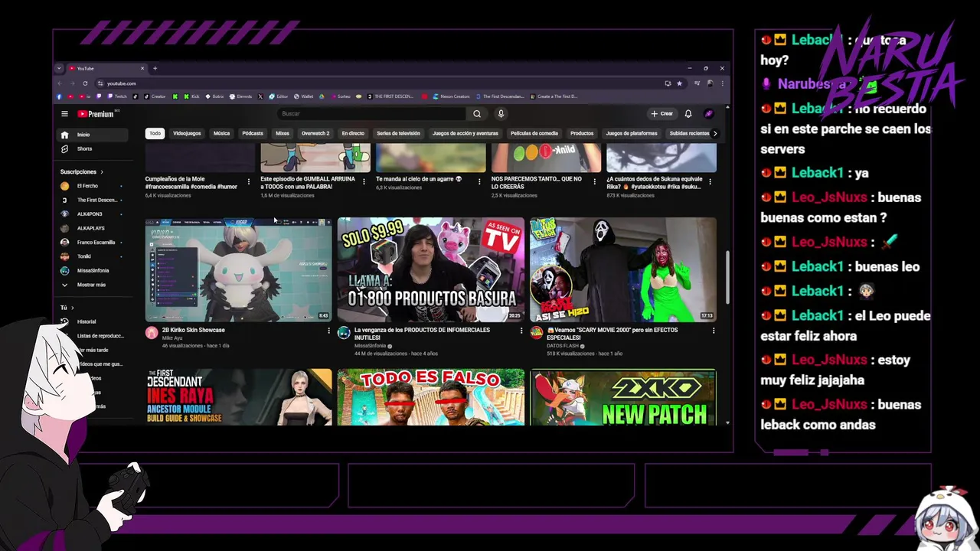Open the Facebook bookmark icon
The image size is (980, 551).
pos(60,96)
